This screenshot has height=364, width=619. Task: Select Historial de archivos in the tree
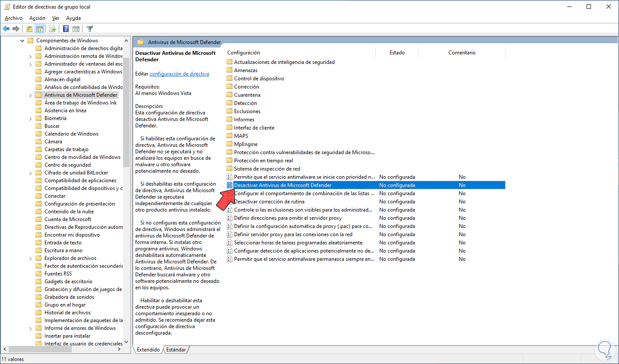coord(67,313)
